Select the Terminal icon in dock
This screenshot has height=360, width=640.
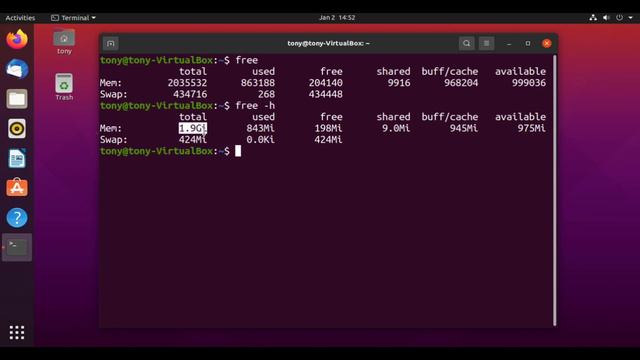[x=17, y=247]
